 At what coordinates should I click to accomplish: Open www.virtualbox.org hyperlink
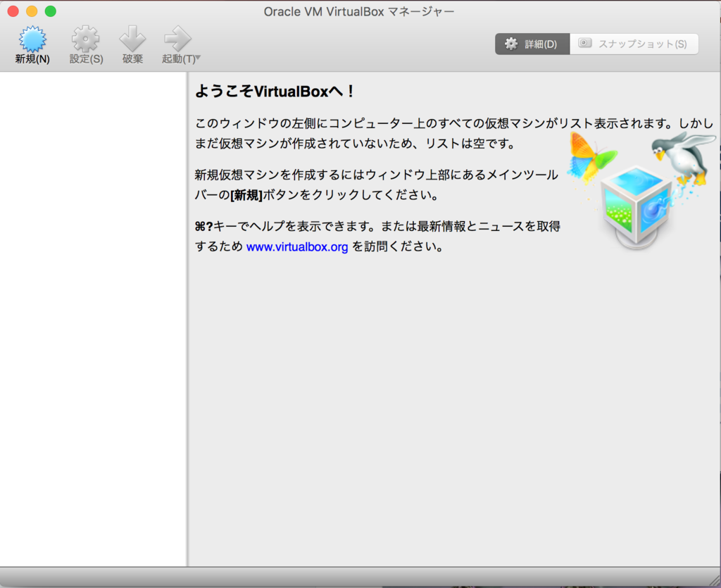296,246
